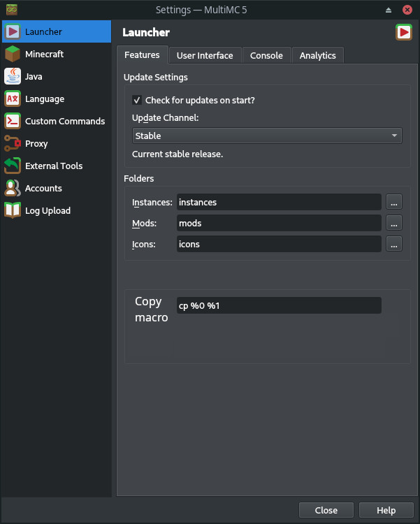The width and height of the screenshot is (420, 524).
Task: Focus the Mods folder path field
Action: point(279,224)
